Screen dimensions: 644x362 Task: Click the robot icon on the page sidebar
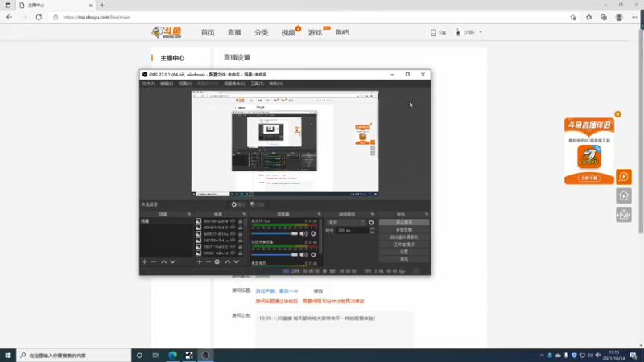click(624, 215)
